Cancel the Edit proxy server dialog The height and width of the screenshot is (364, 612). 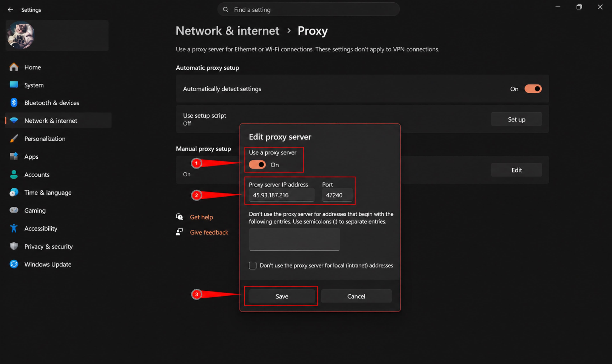[x=356, y=296]
